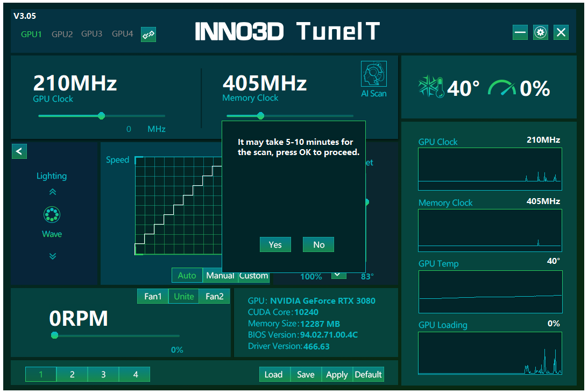This screenshot has height=392, width=588.
Task: Click the GPU Loading history graph
Action: [490, 353]
